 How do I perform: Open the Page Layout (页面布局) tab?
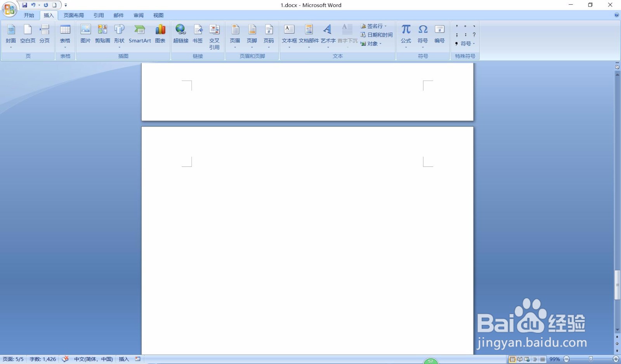pos(74,15)
